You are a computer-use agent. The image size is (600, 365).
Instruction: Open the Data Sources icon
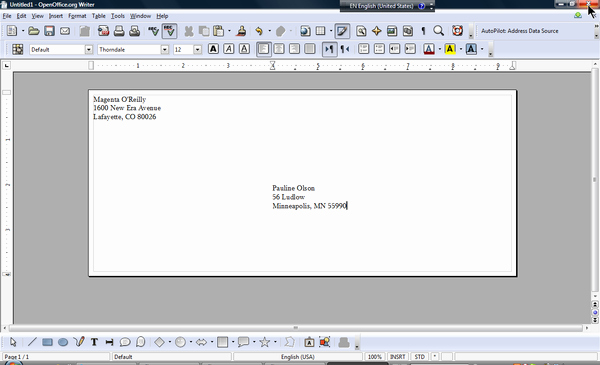point(408,31)
